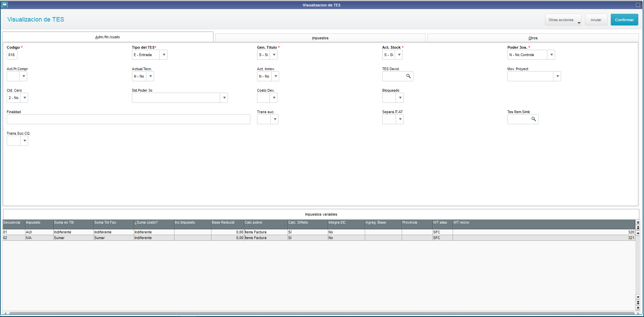Image resolution: width=644 pixels, height=317 pixels.
Task: Click WT recno value 321
Action: point(544,238)
